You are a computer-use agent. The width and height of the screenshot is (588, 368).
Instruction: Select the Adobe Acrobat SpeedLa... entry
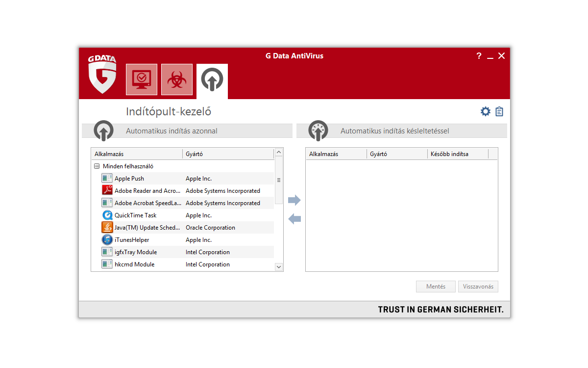pos(148,203)
